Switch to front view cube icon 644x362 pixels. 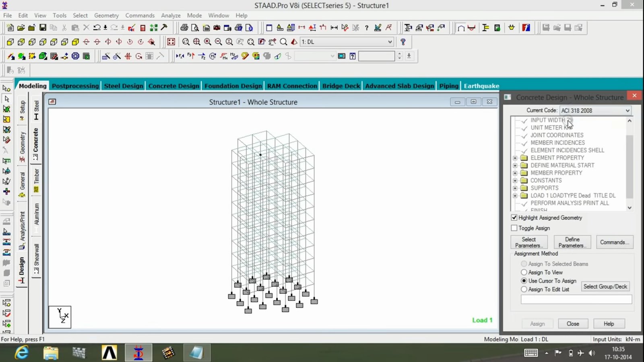coord(10,42)
